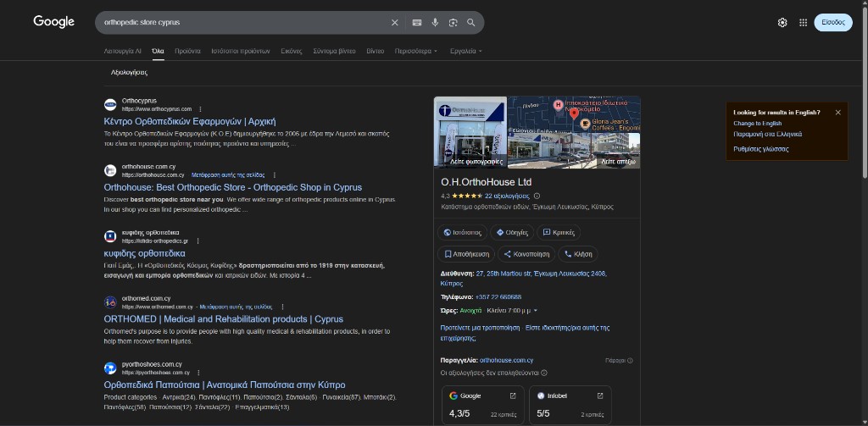Open Ορθοπεδικά Παπούτσια result link
The image size is (868, 426).
pyautogui.click(x=225, y=385)
